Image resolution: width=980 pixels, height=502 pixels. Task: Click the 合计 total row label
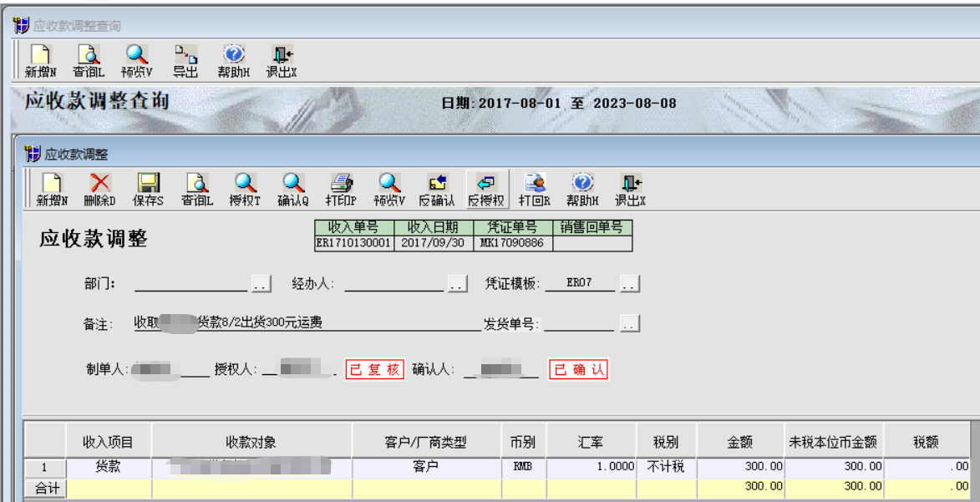click(x=45, y=489)
